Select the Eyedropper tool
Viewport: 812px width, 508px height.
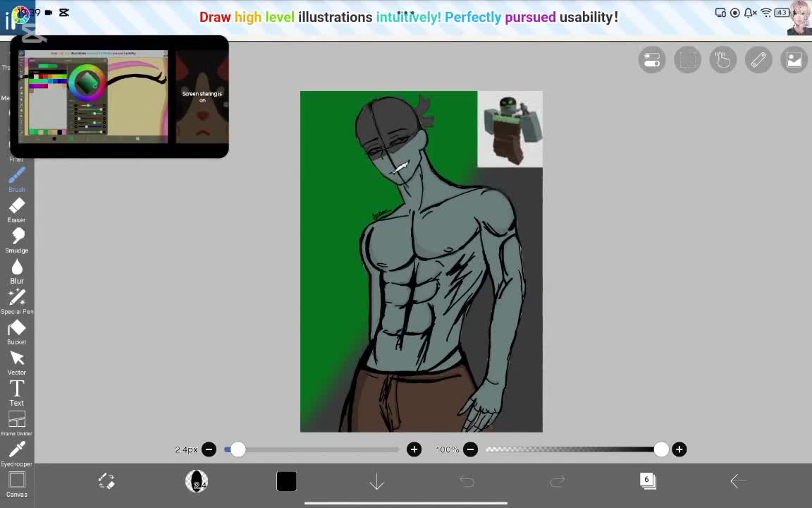[17, 454]
